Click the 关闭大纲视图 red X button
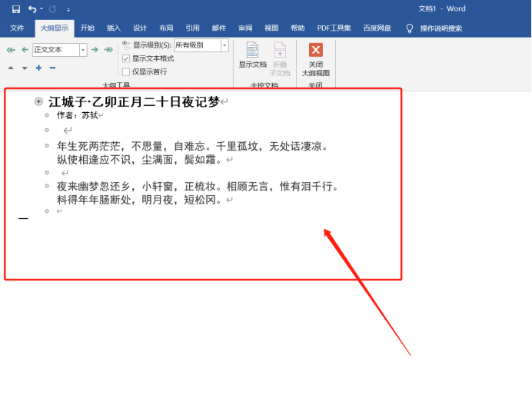 (x=315, y=59)
